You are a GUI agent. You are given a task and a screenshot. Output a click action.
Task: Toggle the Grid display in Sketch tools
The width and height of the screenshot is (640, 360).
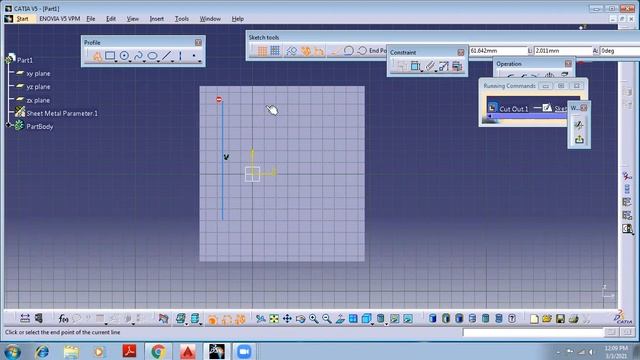[262, 51]
